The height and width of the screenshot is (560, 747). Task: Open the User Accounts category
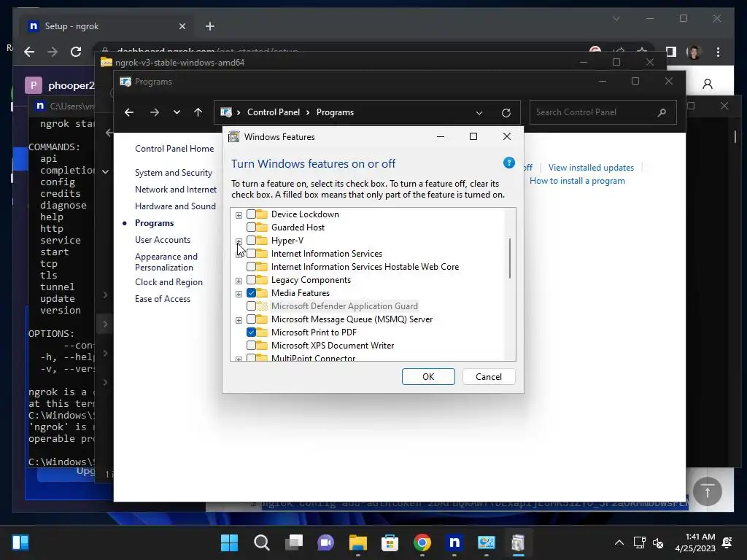click(x=163, y=239)
